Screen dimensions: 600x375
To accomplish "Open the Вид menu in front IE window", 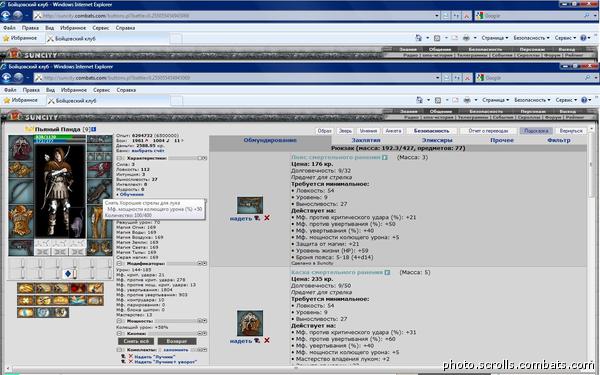I will pos(50,90).
